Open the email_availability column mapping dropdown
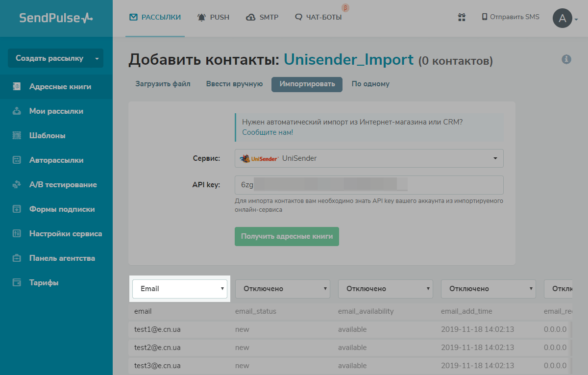The image size is (588, 375). (386, 289)
